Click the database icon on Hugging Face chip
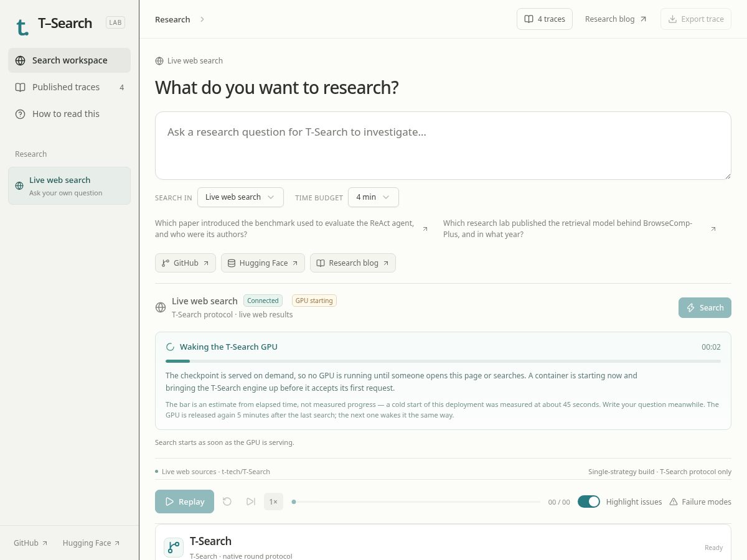 coord(232,263)
